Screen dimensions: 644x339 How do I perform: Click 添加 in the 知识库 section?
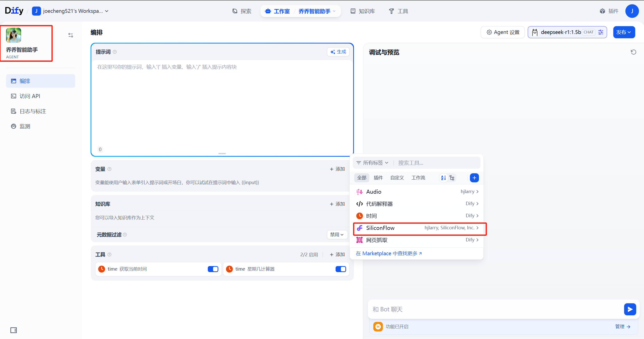click(337, 204)
